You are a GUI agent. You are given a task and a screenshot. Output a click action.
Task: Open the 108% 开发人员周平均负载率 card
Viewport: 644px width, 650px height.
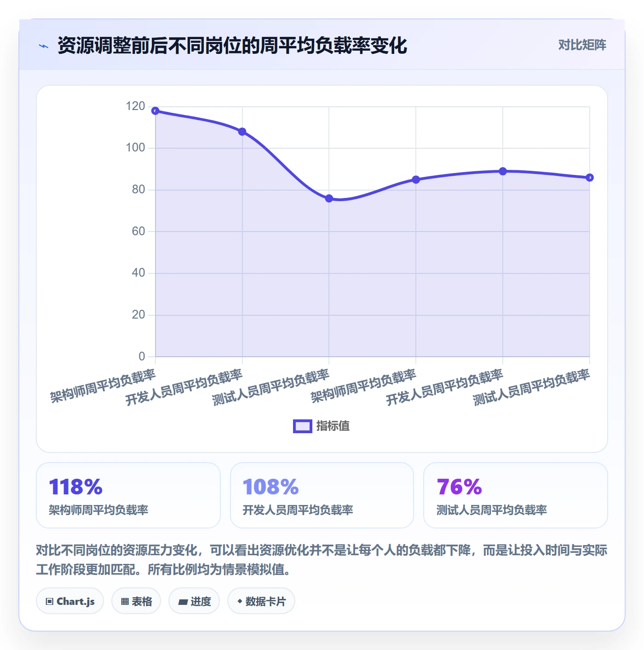322,495
